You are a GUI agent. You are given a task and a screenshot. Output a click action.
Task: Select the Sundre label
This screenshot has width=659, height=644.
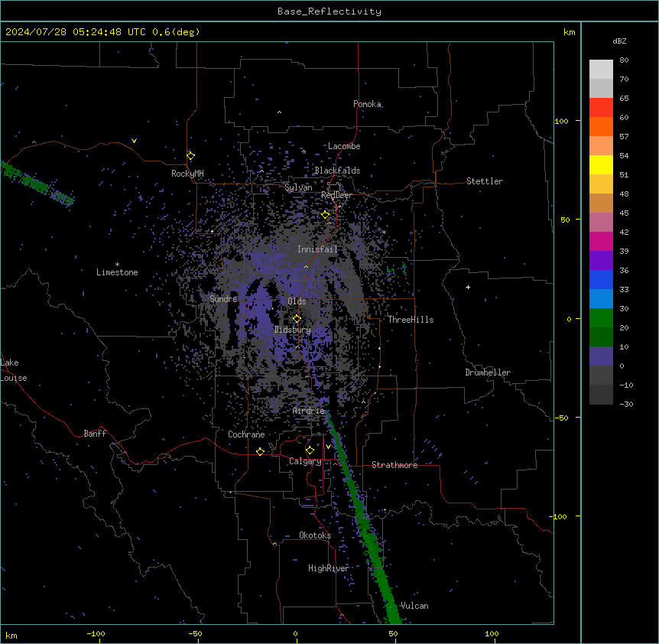tap(223, 299)
